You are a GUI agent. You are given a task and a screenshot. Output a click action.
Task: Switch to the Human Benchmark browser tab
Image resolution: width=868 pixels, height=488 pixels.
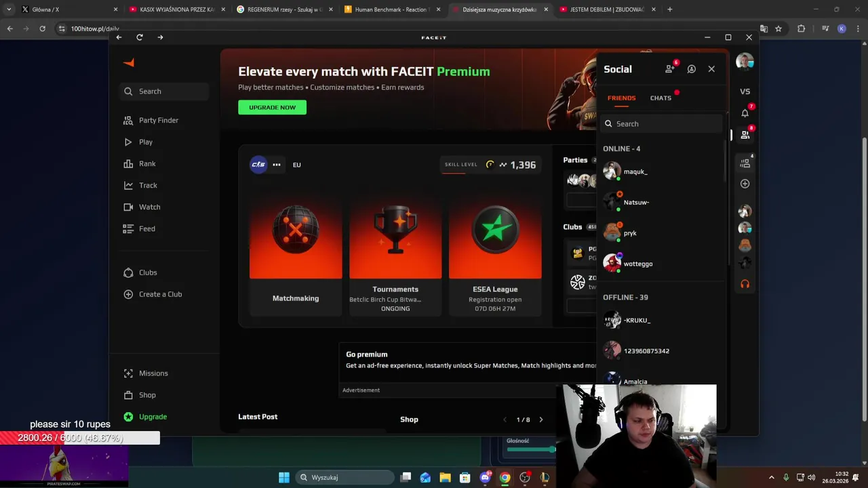tap(393, 9)
